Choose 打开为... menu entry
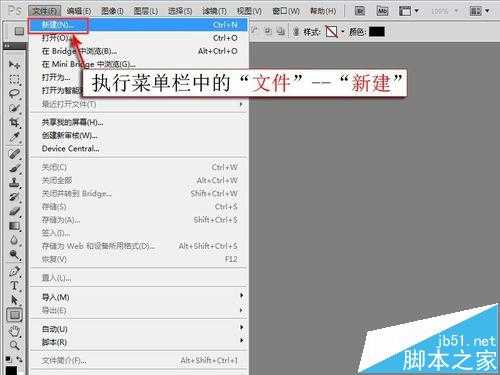This screenshot has height=375, width=500. pyautogui.click(x=56, y=77)
